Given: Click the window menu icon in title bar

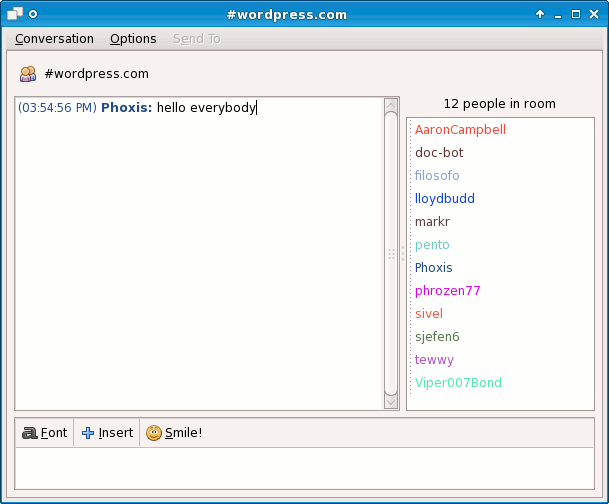Looking at the screenshot, I should [15, 14].
